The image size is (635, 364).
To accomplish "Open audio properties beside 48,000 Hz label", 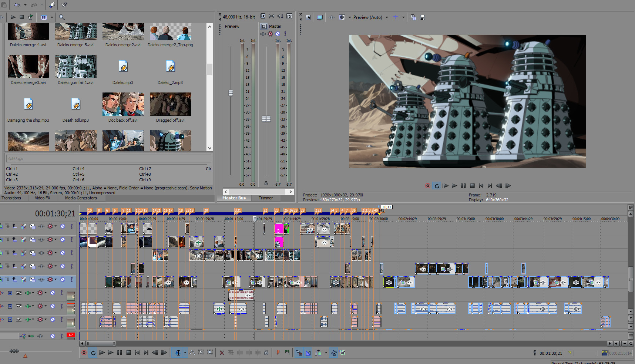I will coord(263,16).
